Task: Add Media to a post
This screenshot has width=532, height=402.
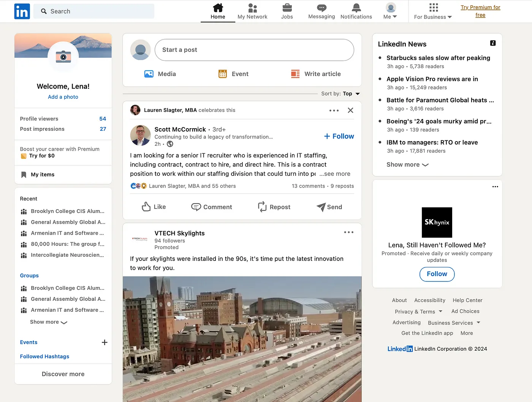Action: [x=160, y=74]
